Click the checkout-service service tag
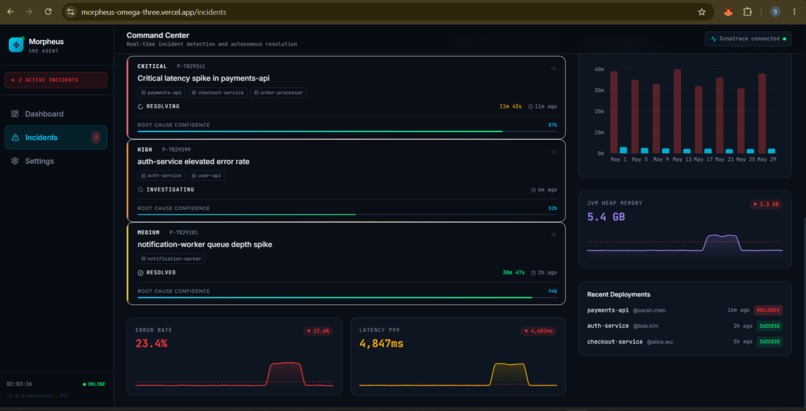This screenshot has height=411, width=806. [x=218, y=93]
